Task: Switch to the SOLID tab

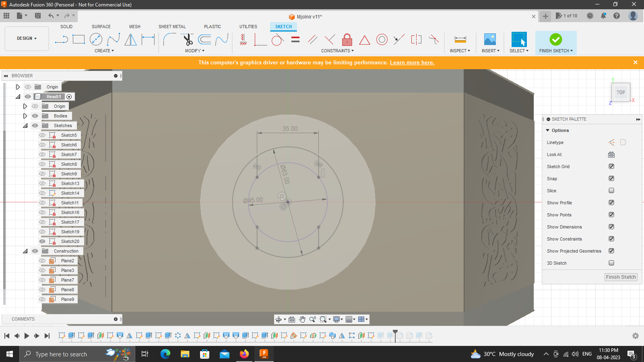Action: [x=66, y=27]
